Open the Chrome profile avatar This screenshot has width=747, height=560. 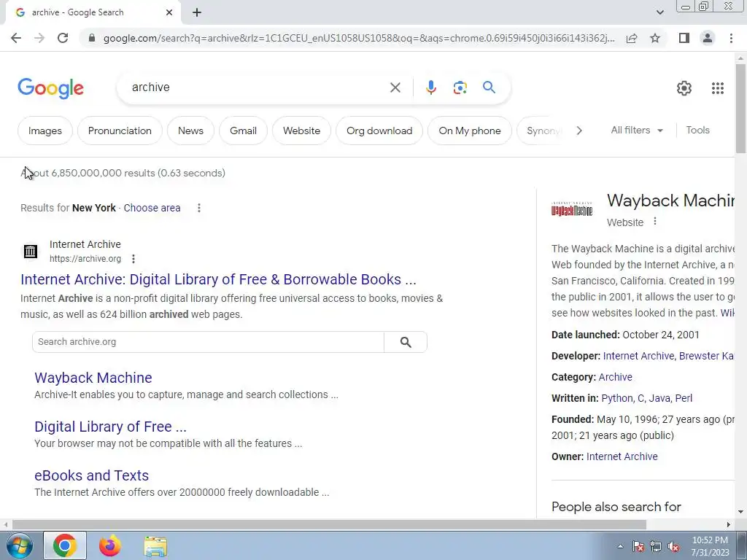click(708, 38)
